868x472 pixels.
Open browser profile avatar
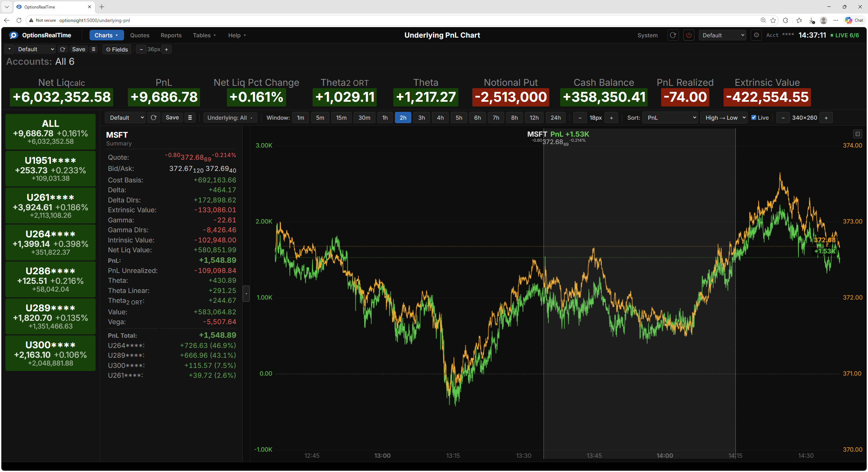click(824, 20)
